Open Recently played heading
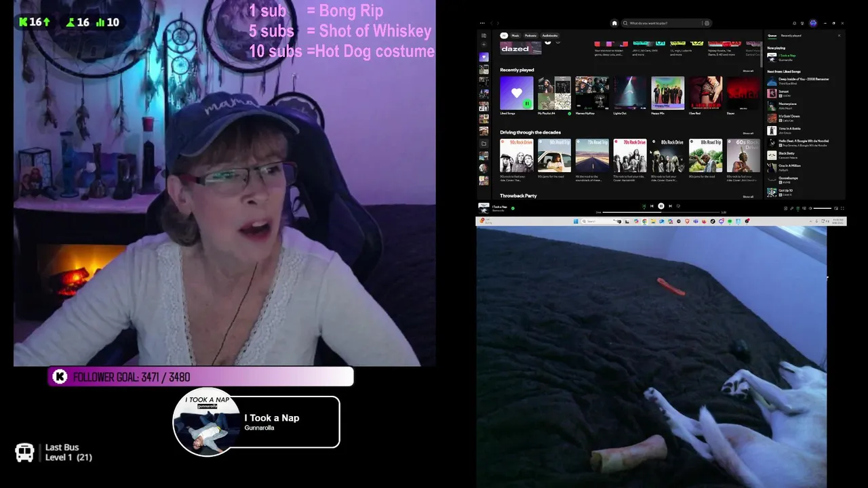868x488 pixels. tap(517, 70)
